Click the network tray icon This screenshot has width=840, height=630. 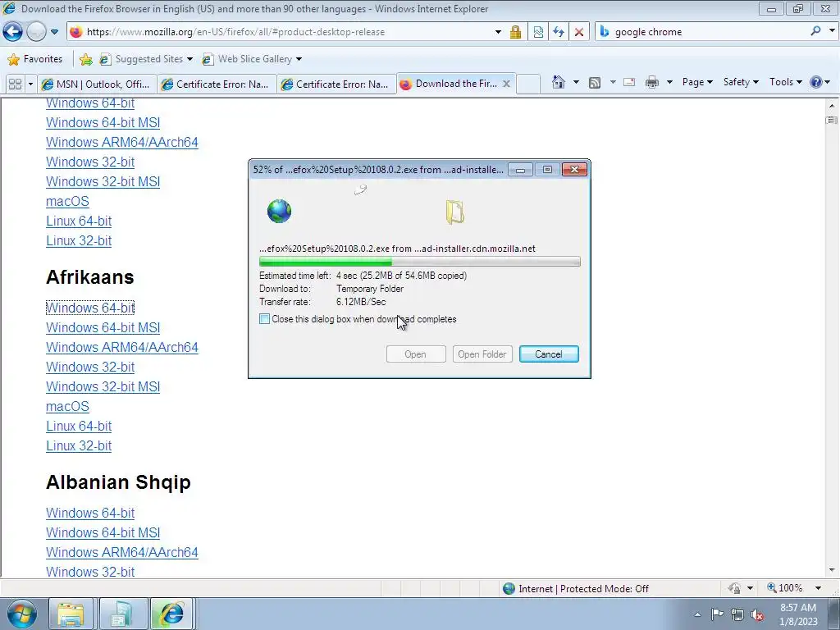[x=737, y=614]
